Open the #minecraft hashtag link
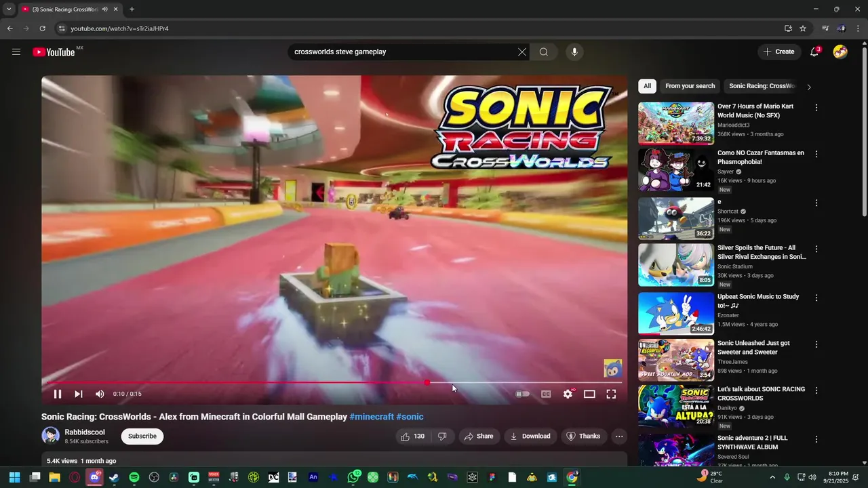This screenshot has height=488, width=868. pyautogui.click(x=372, y=417)
